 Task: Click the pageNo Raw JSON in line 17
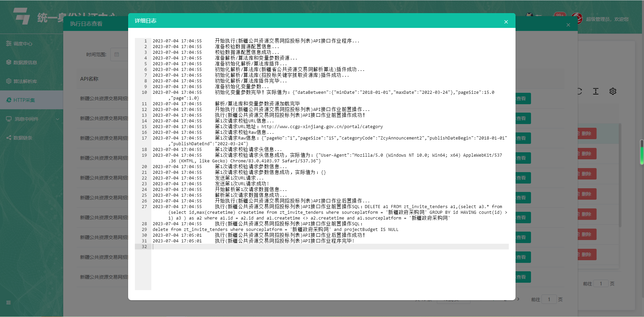coord(384,138)
